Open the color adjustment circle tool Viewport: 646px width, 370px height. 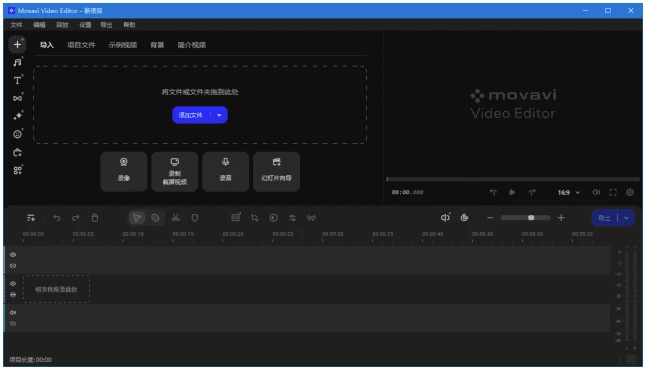tap(274, 218)
